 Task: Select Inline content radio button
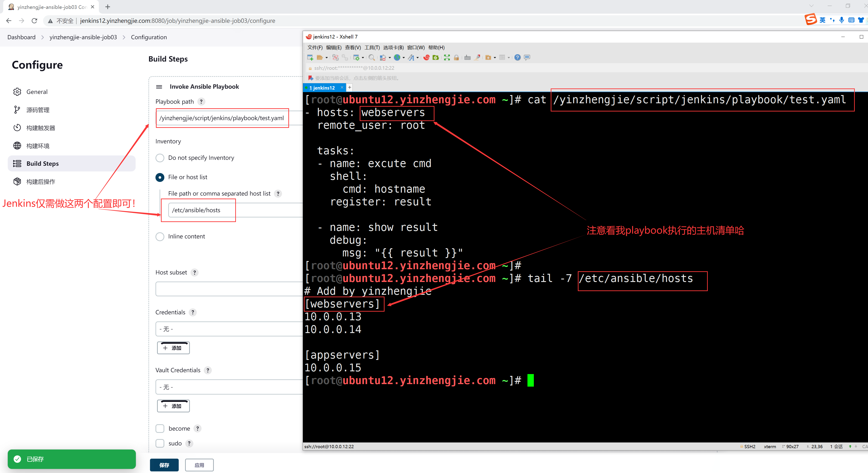tap(160, 237)
